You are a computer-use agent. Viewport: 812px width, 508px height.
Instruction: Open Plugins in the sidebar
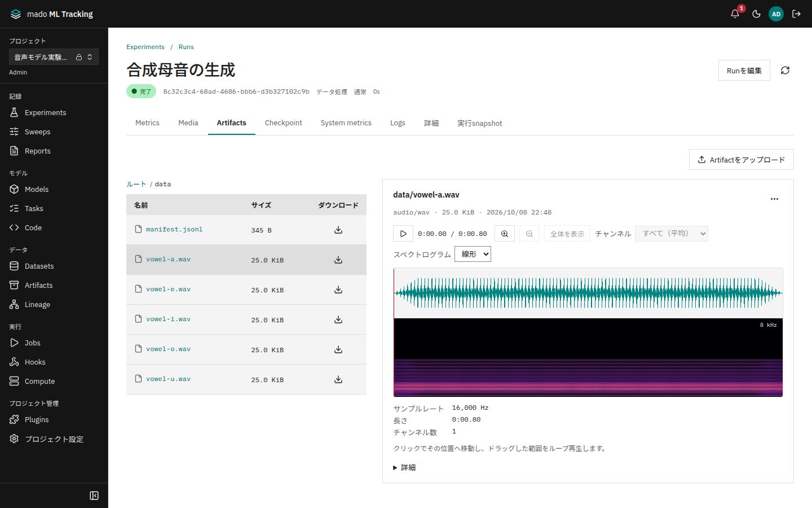click(54, 420)
